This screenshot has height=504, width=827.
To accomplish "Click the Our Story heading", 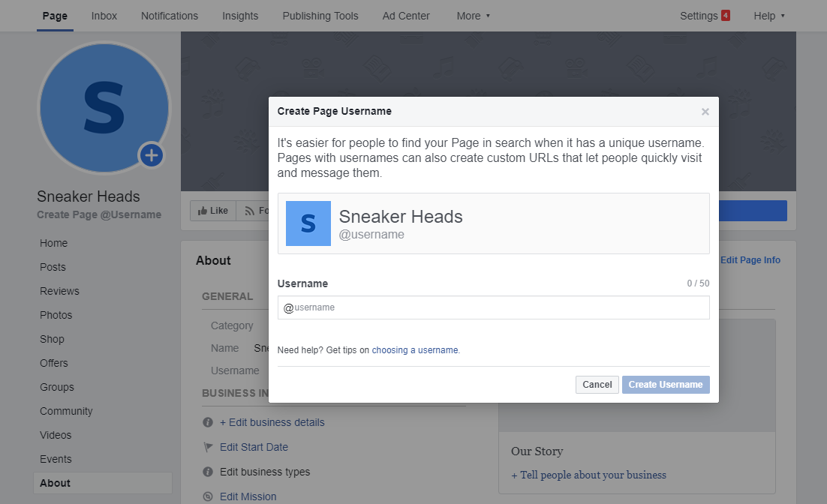I will (x=537, y=451).
